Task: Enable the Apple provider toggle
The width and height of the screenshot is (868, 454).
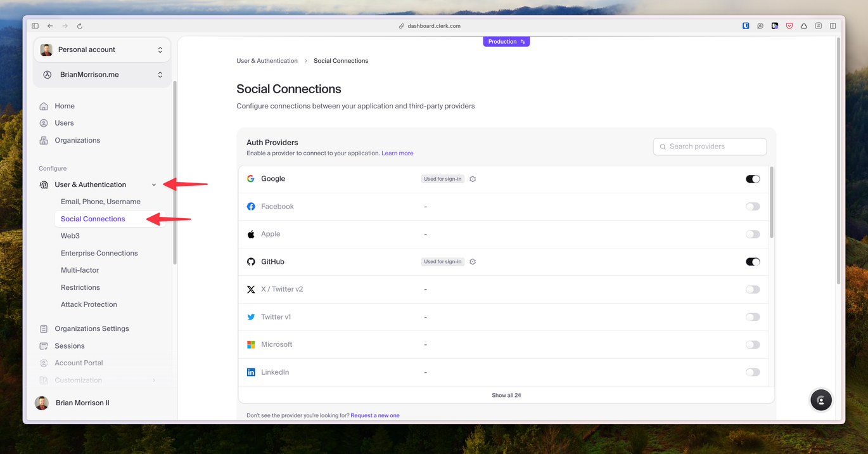Action: coord(753,234)
